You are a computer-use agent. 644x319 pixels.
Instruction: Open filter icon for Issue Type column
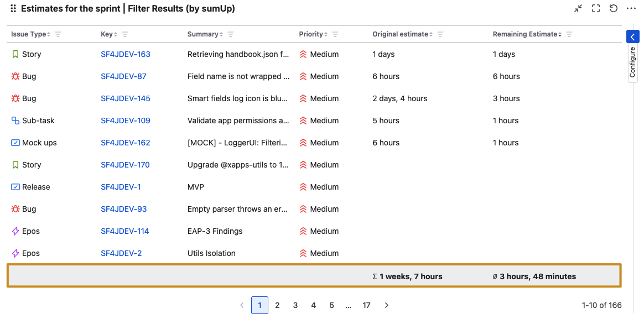[x=58, y=34]
